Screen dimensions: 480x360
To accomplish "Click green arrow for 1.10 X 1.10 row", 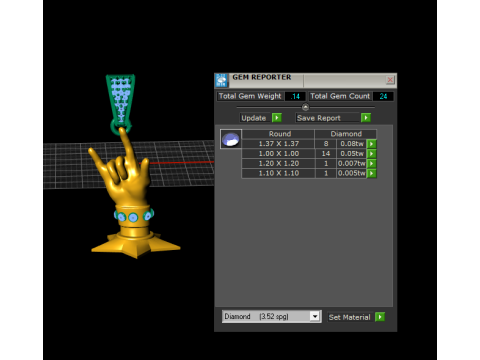I will 371,173.
